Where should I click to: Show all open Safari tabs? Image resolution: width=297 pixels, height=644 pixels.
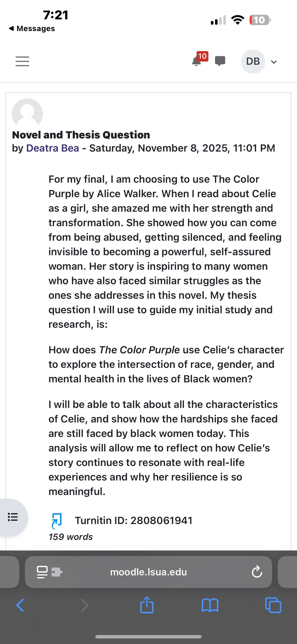(x=273, y=605)
